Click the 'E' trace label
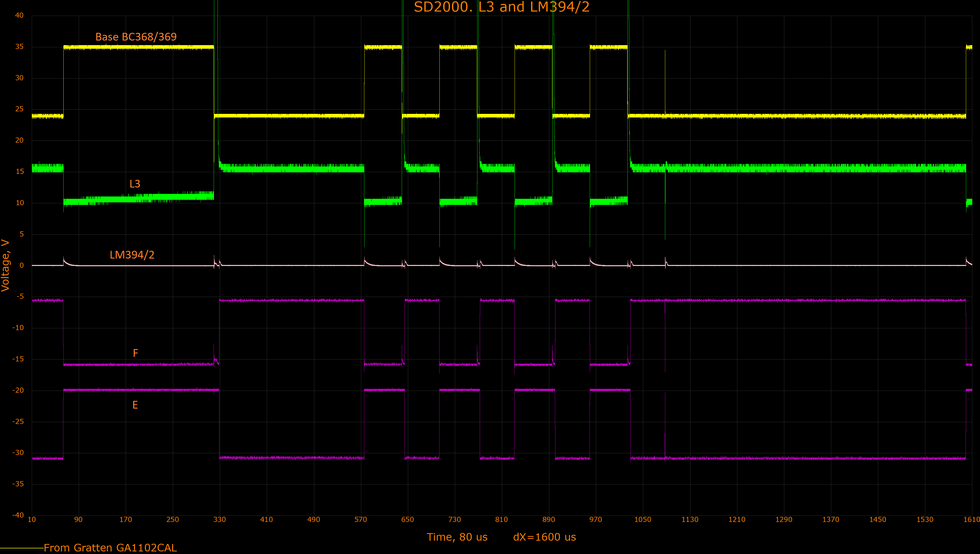 135,405
